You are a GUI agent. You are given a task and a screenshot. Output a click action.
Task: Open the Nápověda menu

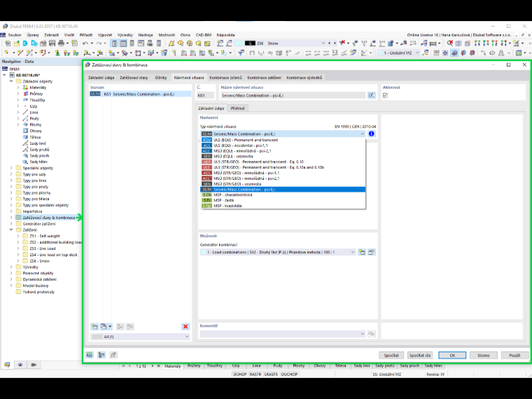pyautogui.click(x=225, y=35)
